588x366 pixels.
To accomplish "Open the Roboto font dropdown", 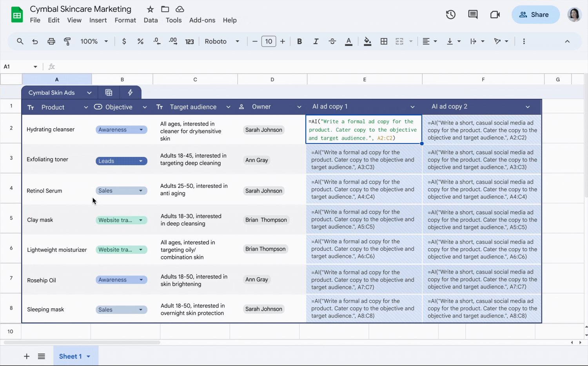I will point(222,42).
